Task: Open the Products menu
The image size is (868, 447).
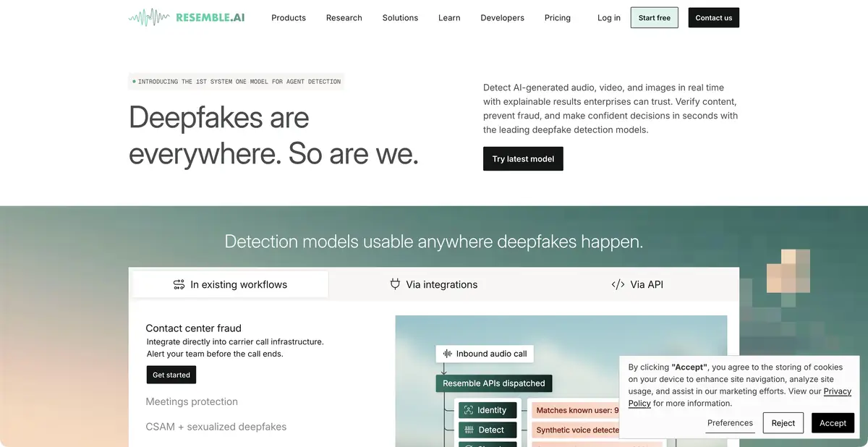Action: click(x=289, y=17)
